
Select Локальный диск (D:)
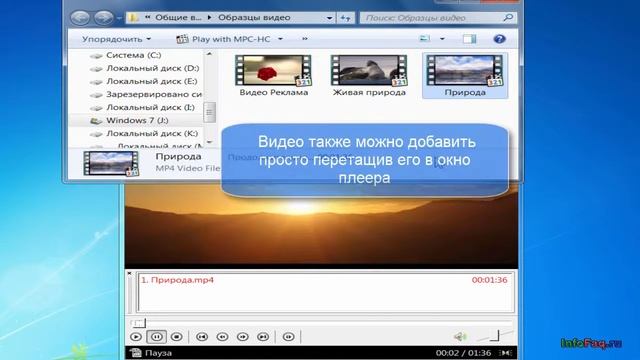[x=153, y=68]
